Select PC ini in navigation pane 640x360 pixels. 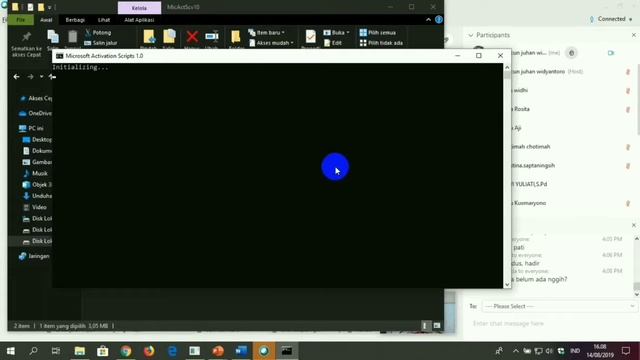31,128
